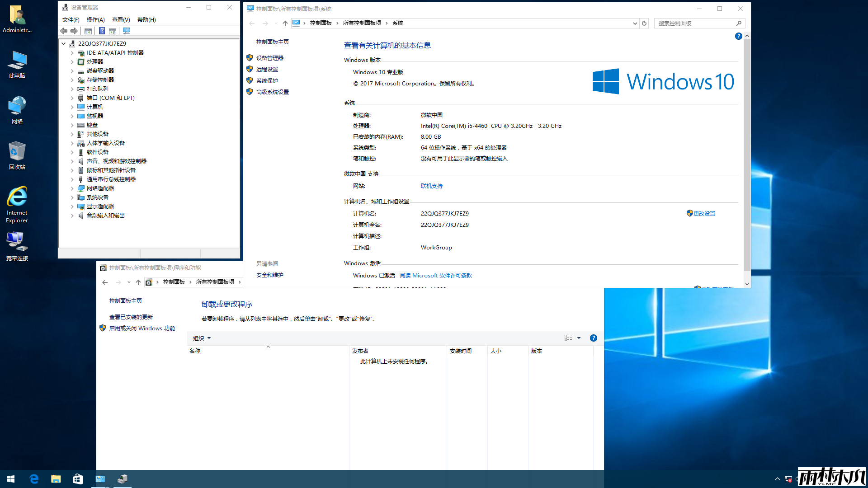Click the 更改设置 link
This screenshot has height=488, width=868.
[704, 213]
